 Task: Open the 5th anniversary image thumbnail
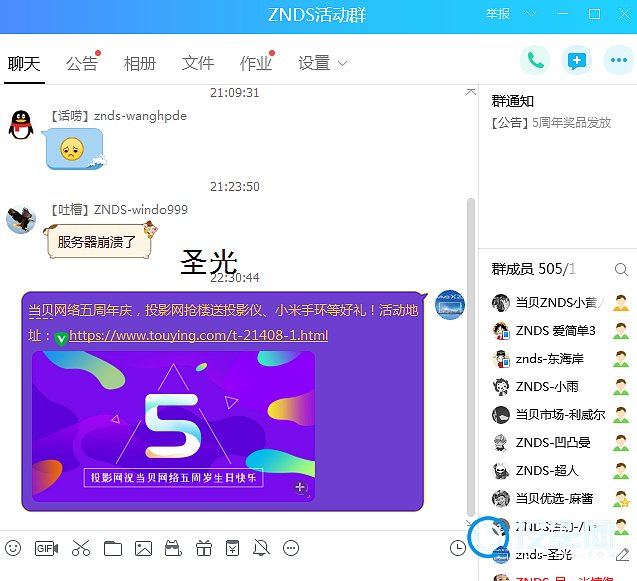[x=173, y=426]
